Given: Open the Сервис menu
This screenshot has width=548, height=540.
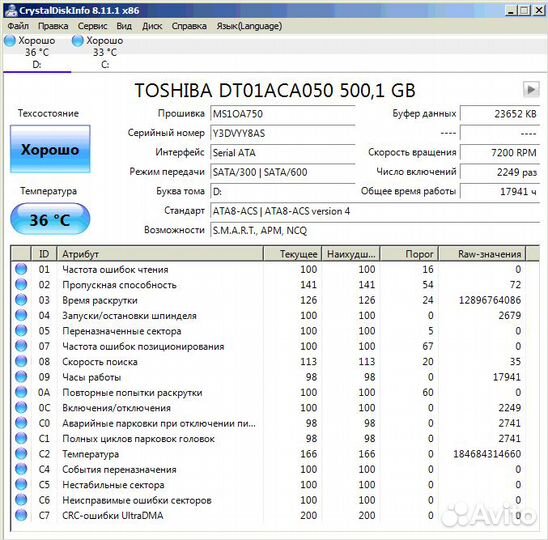Looking at the screenshot, I should click(x=92, y=26).
